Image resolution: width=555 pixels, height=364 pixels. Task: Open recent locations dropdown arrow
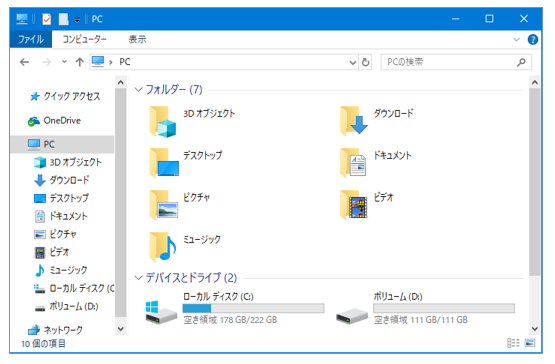(x=64, y=62)
